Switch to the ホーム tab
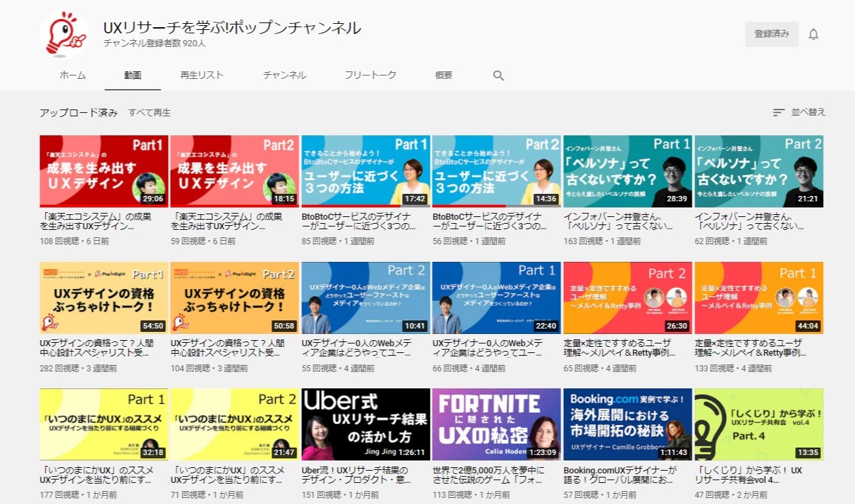Screen dimensions: 855x504 coord(73,75)
